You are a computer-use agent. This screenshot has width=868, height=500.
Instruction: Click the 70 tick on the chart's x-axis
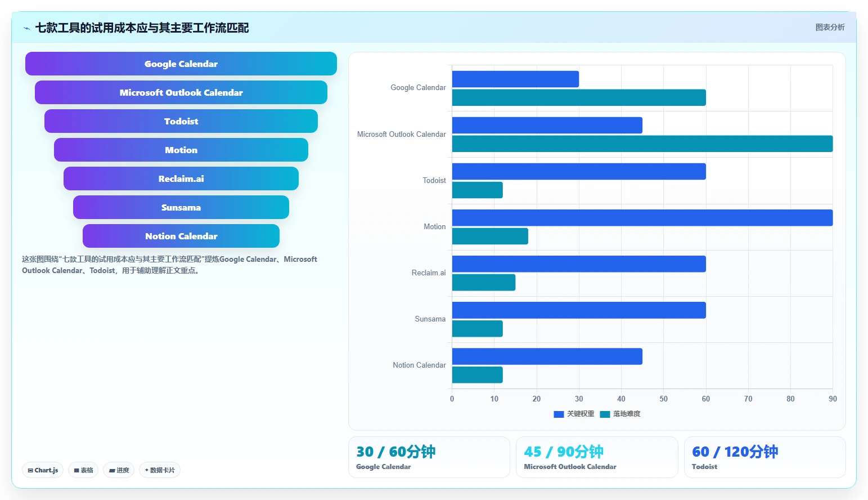point(748,399)
